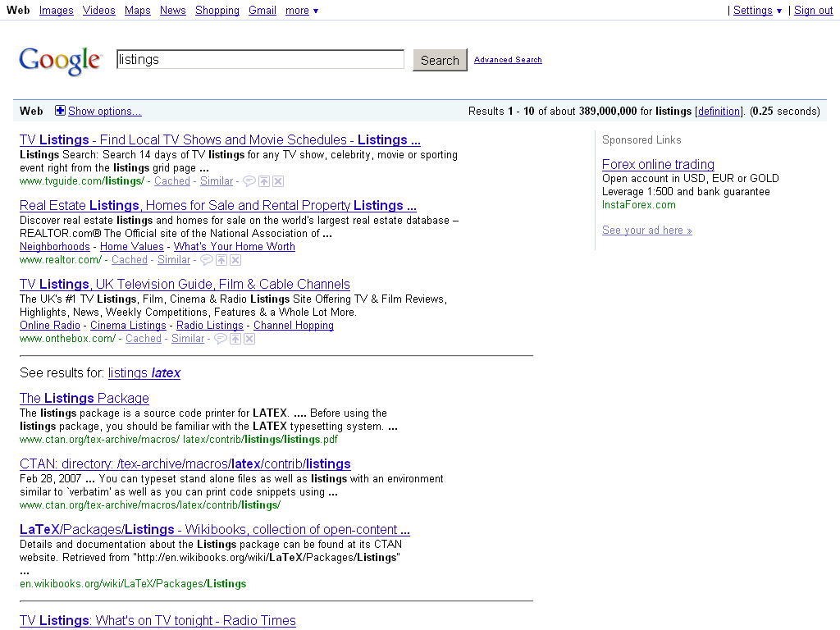Click the definition link for listings
840x630 pixels.
pyautogui.click(x=719, y=111)
